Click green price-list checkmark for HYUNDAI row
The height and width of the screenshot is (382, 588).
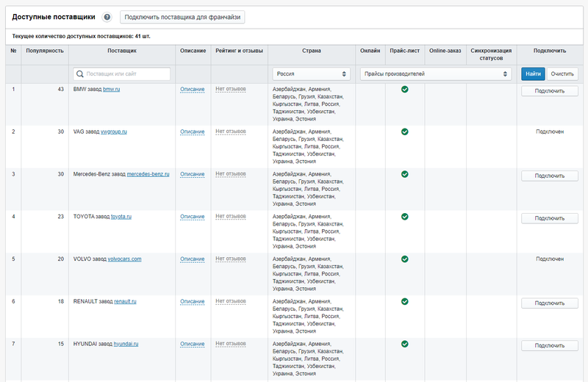click(404, 344)
